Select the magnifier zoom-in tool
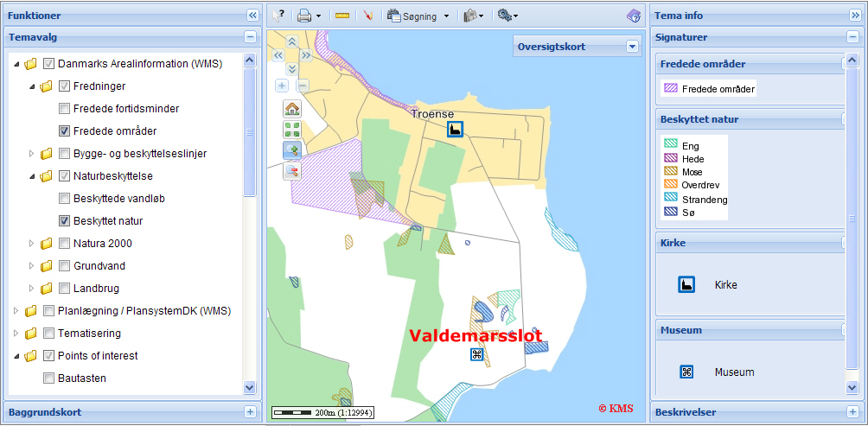Image resolution: width=868 pixels, height=426 pixels. point(291,150)
